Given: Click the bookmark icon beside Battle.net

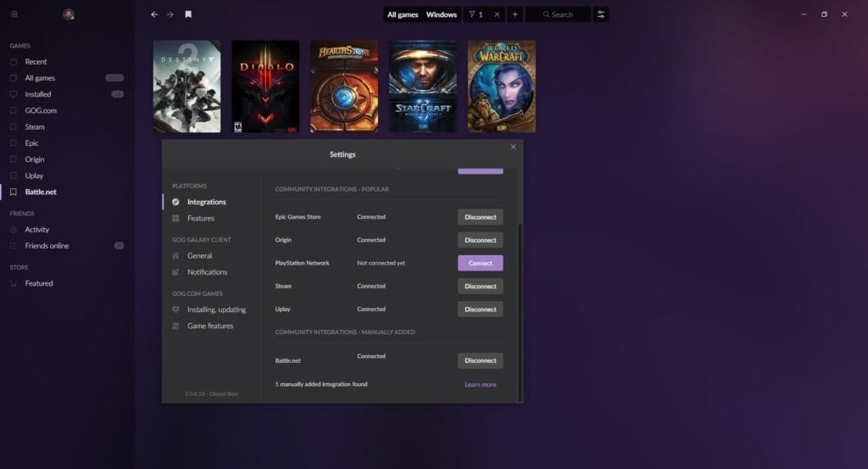Looking at the screenshot, I should [x=14, y=193].
